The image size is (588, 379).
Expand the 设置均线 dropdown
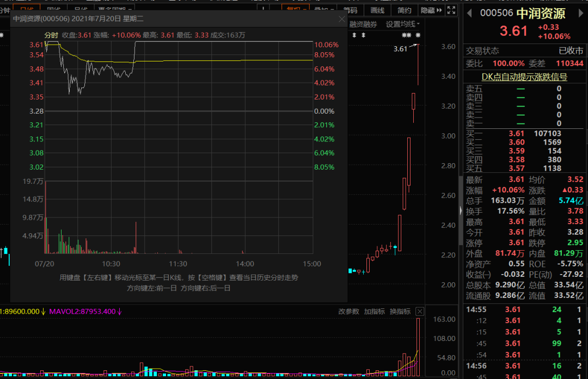click(403, 24)
